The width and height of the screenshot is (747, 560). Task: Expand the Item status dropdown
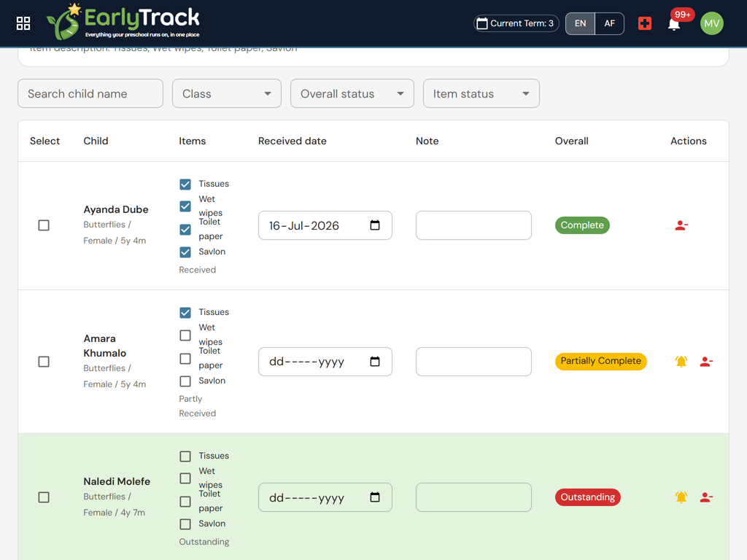481,93
